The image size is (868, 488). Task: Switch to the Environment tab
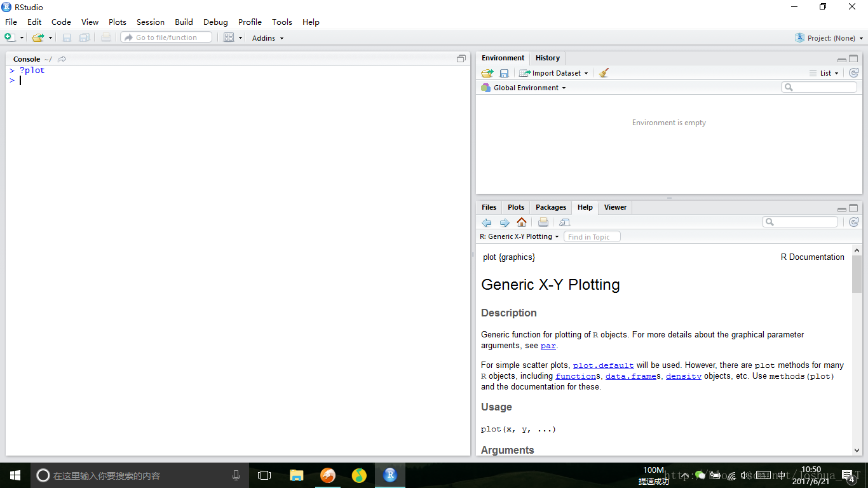tap(503, 58)
